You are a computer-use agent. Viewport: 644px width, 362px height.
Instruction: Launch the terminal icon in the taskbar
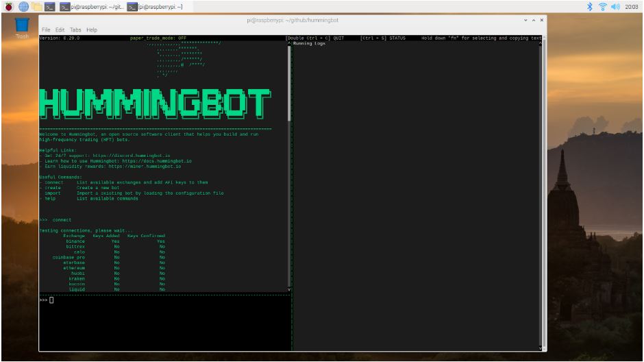[50, 7]
